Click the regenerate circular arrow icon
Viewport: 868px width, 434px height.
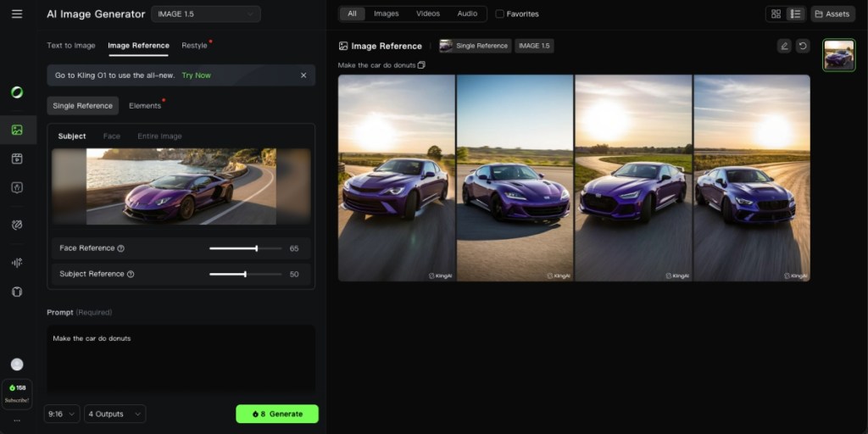(803, 46)
